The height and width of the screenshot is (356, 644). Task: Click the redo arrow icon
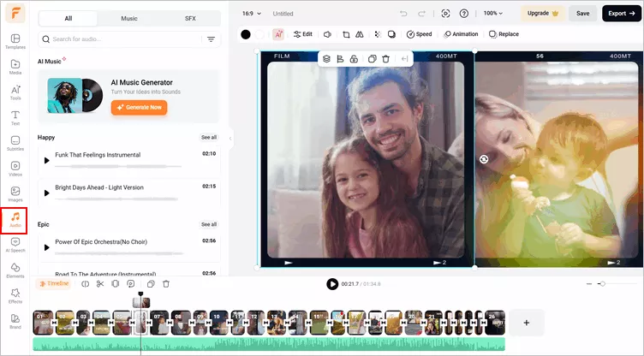pyautogui.click(x=421, y=14)
